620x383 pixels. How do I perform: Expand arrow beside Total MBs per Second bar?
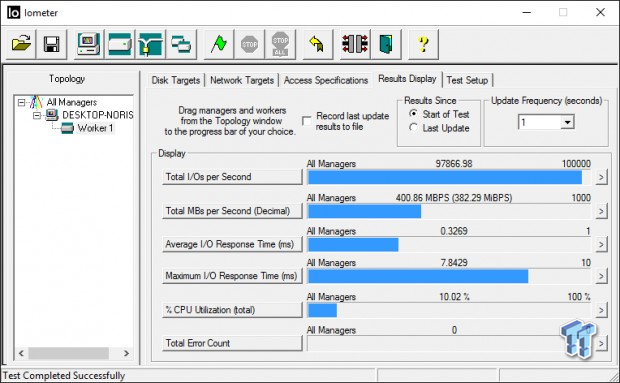[601, 211]
